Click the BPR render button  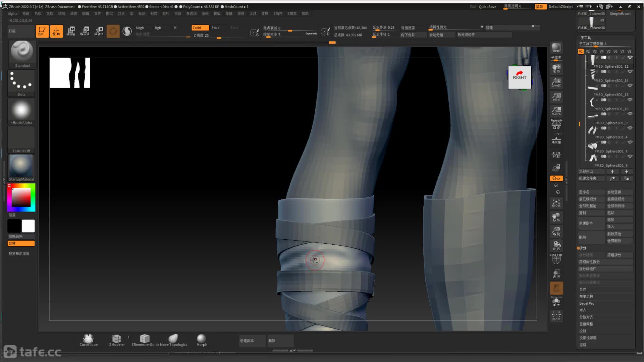(x=556, y=48)
